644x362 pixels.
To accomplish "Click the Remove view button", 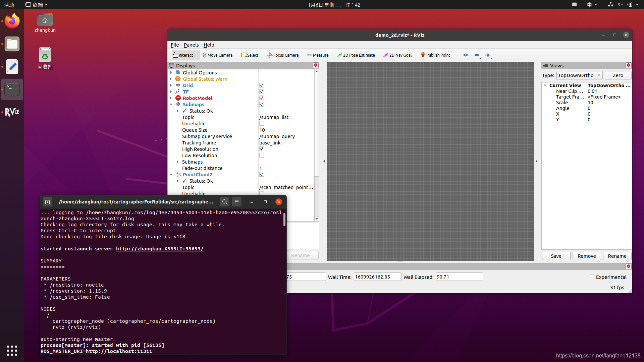I will tap(587, 256).
